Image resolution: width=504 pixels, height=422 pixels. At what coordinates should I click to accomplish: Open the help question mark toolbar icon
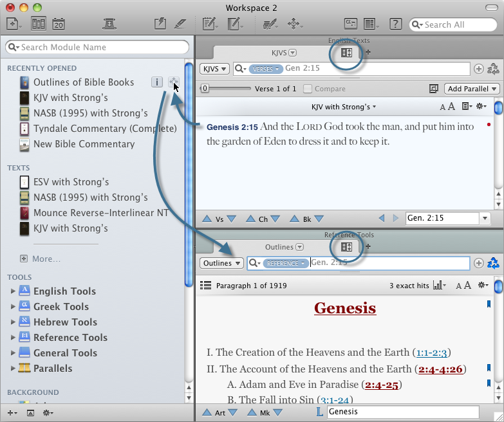pos(396,24)
